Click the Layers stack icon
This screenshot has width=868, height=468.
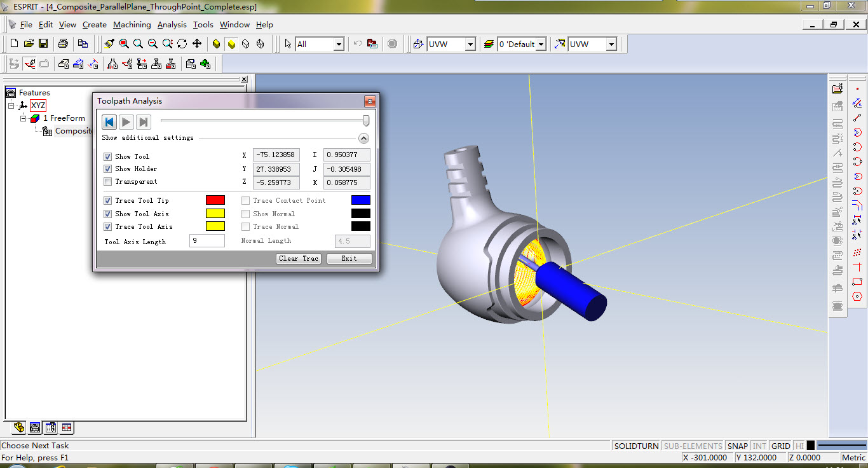tap(489, 44)
